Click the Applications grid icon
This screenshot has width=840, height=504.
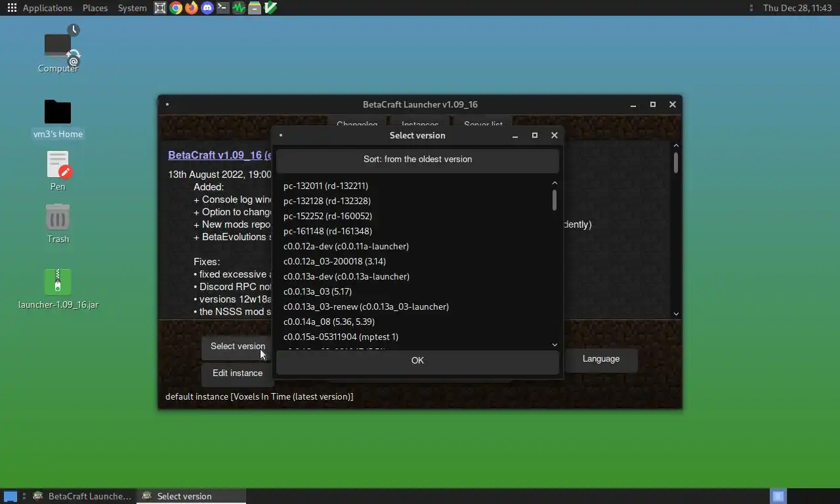(12, 8)
